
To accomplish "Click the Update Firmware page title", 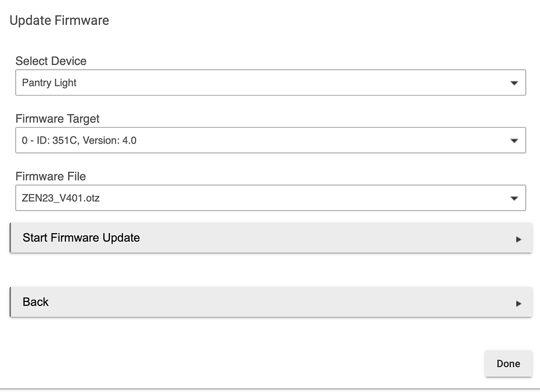I will (x=60, y=21).
